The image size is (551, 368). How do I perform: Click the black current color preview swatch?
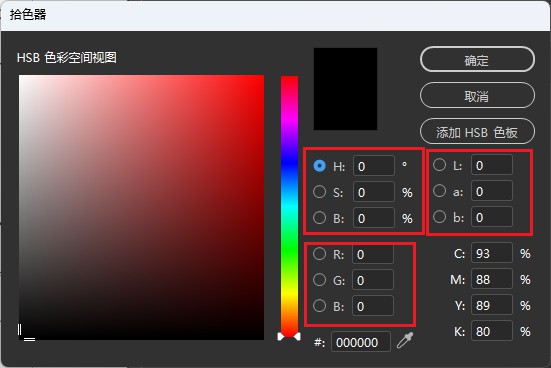coord(345,89)
